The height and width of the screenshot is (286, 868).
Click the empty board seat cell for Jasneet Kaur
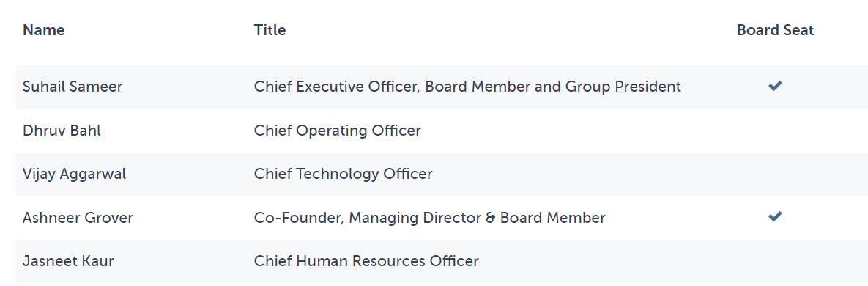point(775,260)
